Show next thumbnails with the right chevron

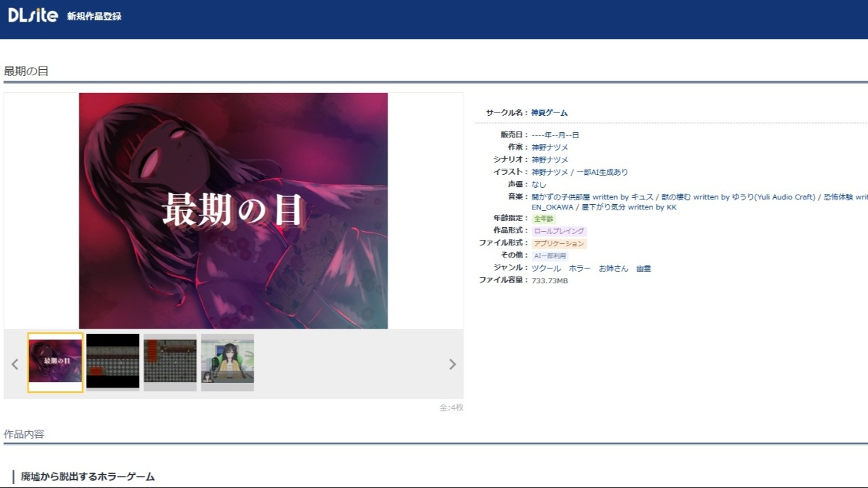coord(452,364)
